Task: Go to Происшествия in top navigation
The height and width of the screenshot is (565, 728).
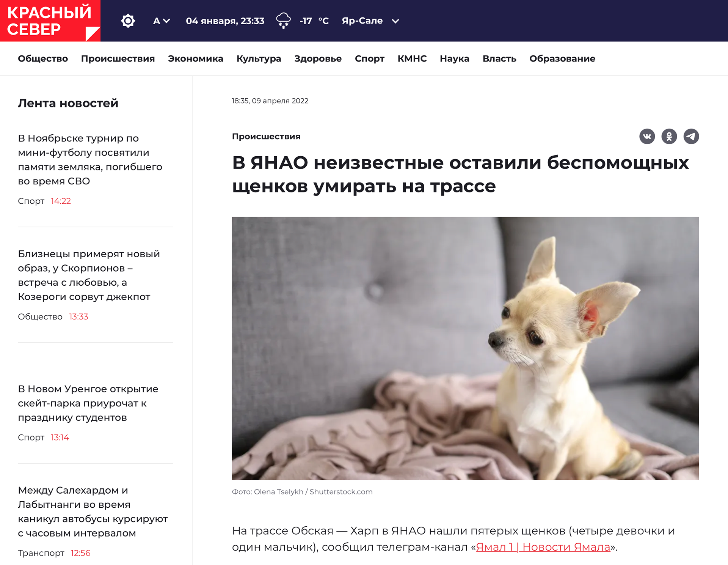Action: [118, 59]
